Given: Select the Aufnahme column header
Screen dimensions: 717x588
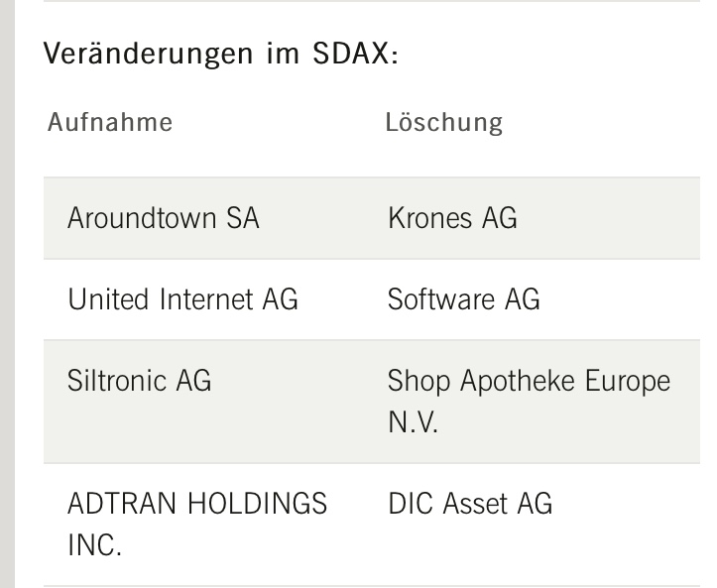Looking at the screenshot, I should point(110,122).
